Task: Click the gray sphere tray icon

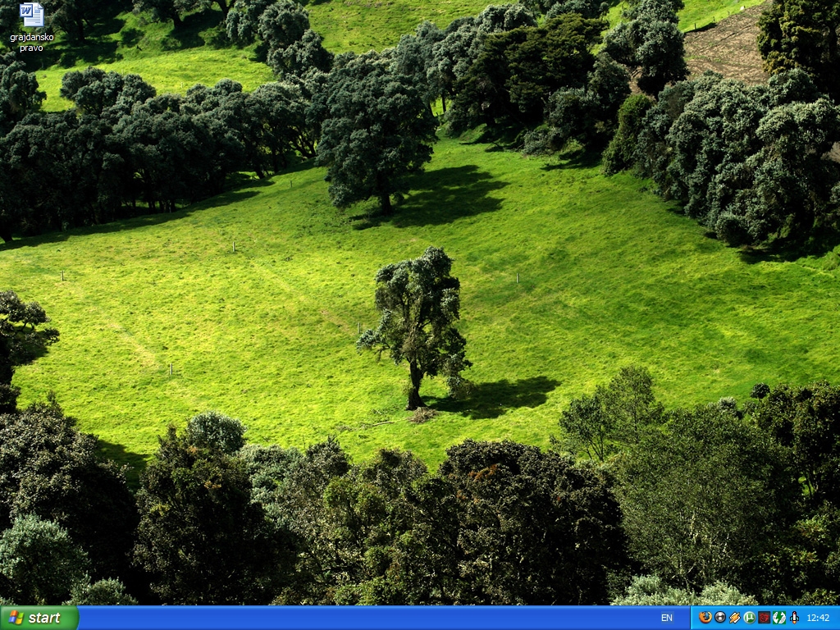Action: pos(720,618)
